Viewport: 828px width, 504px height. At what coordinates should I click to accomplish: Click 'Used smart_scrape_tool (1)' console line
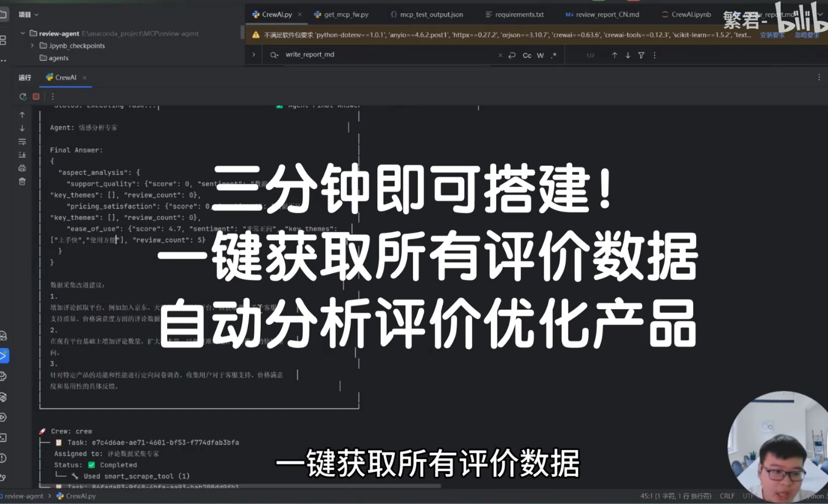[131, 476]
